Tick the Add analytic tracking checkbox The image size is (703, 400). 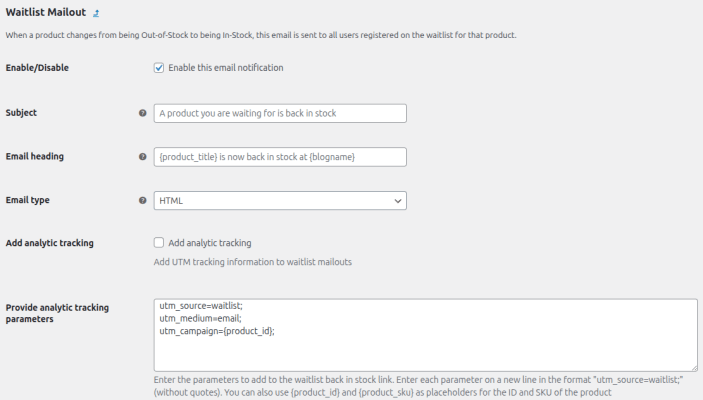coord(159,243)
